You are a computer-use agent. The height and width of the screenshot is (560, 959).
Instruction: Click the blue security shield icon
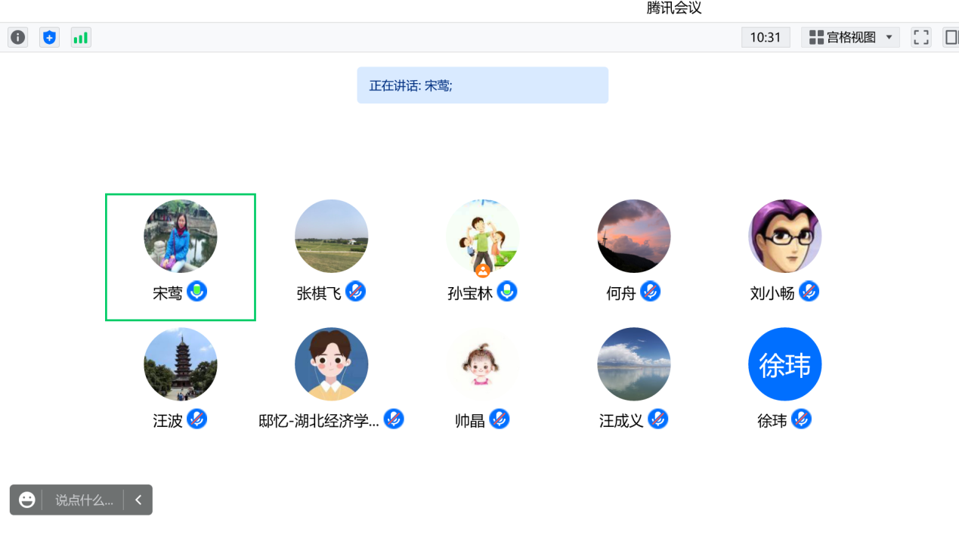tap(50, 37)
